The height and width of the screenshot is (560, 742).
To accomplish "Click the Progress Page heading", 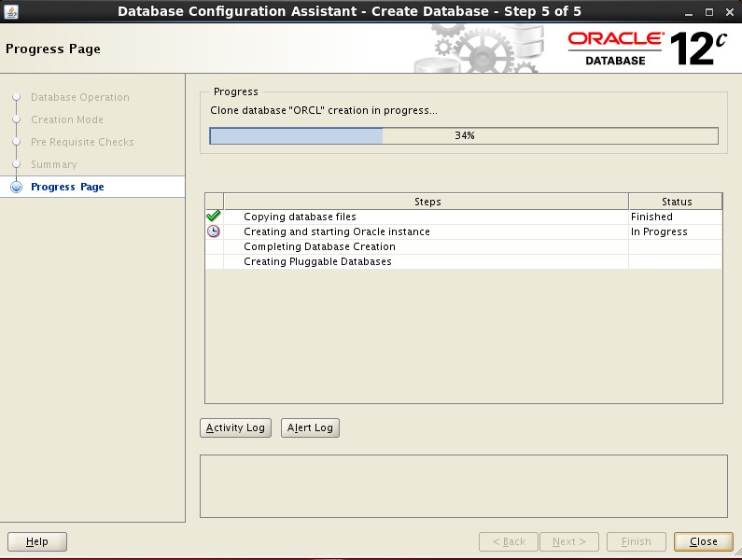I will [53, 49].
